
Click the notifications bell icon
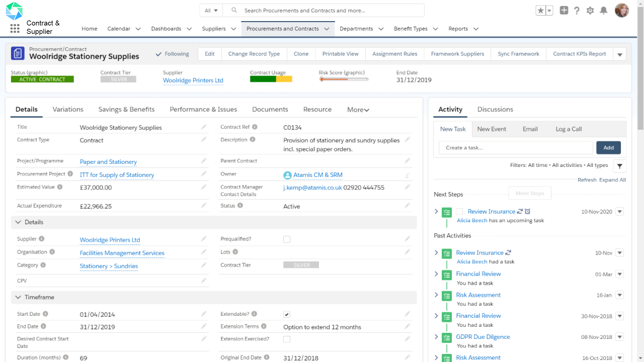(x=603, y=10)
